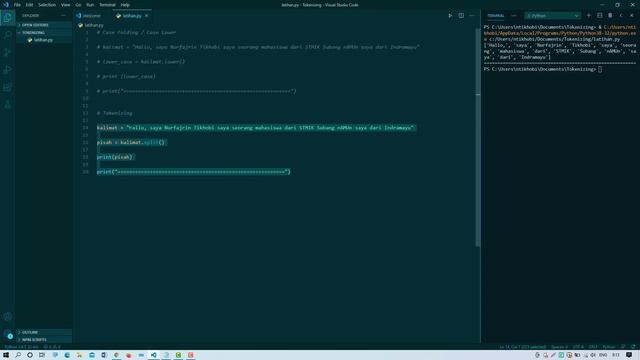Open the Terminal menu

pyautogui.click(x=107, y=5)
